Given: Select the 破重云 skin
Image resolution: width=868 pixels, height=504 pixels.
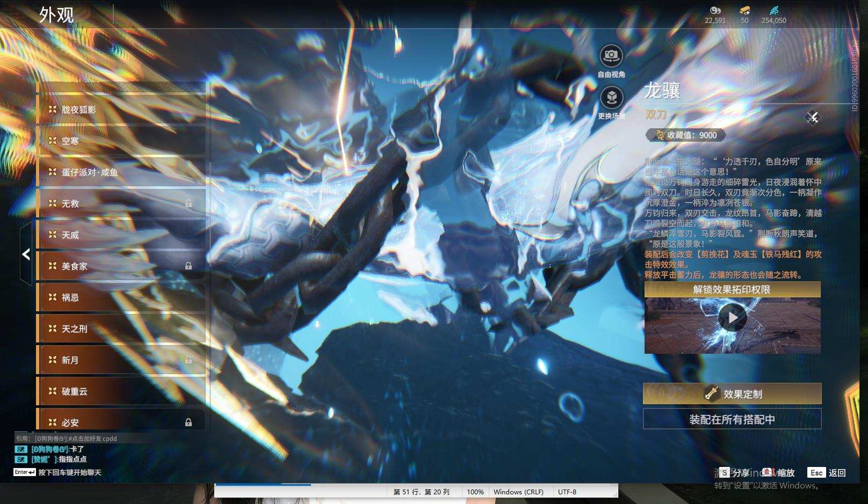Looking at the screenshot, I should click(121, 391).
